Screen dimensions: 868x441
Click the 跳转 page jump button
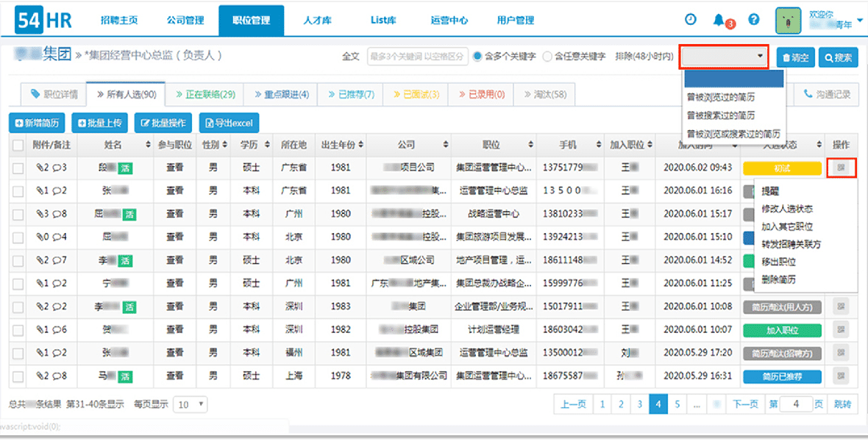tap(842, 404)
